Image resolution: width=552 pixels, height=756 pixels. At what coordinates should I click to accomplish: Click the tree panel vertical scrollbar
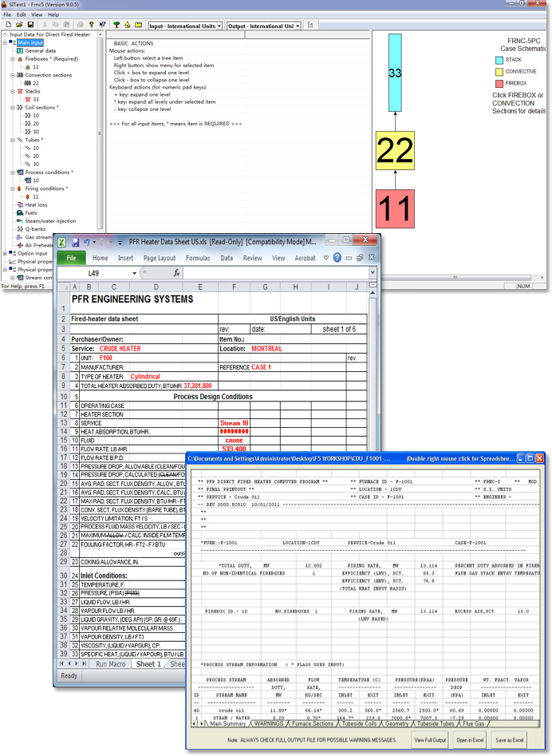101,130
